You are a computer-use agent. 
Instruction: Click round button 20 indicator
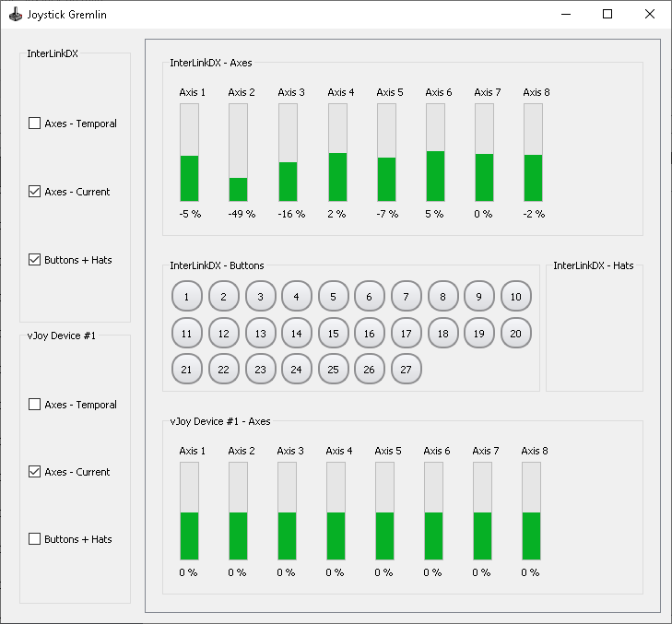pyautogui.click(x=516, y=333)
